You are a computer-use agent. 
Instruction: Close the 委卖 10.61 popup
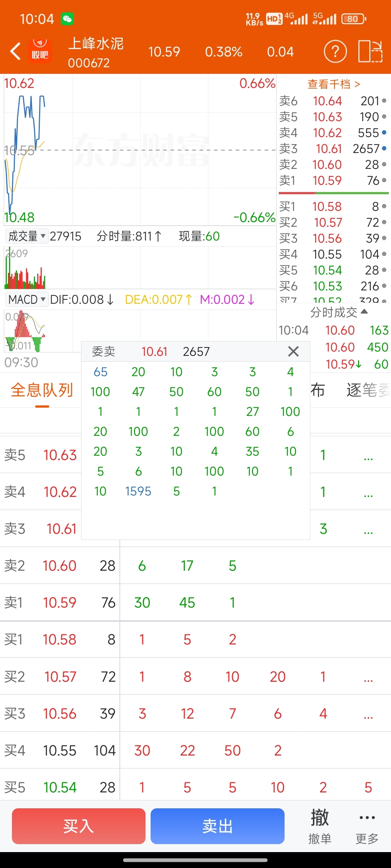[293, 351]
